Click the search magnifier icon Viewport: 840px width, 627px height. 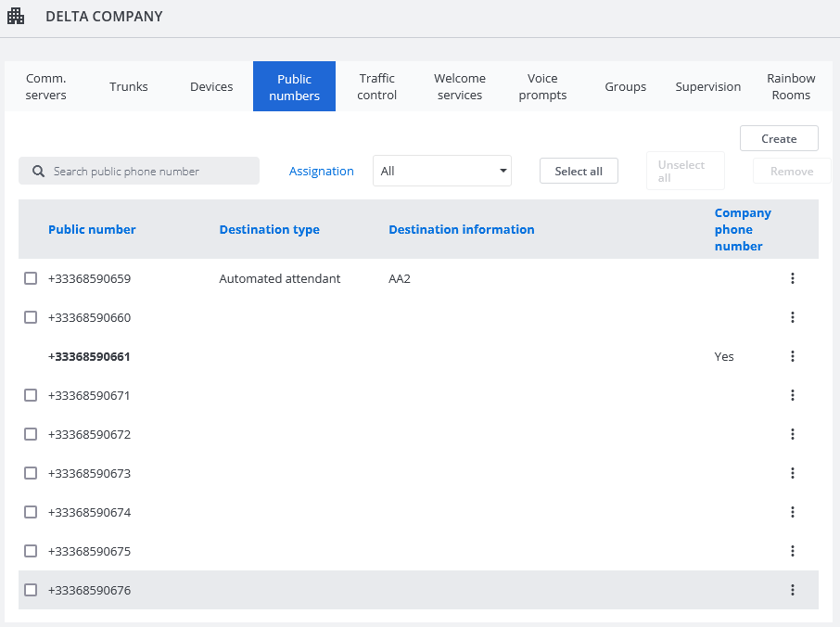[x=38, y=172]
